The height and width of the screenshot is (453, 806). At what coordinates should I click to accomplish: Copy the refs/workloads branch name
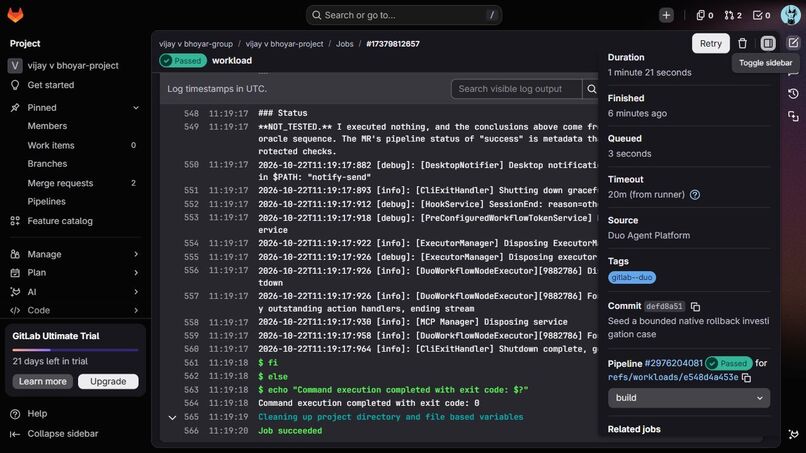(747, 377)
